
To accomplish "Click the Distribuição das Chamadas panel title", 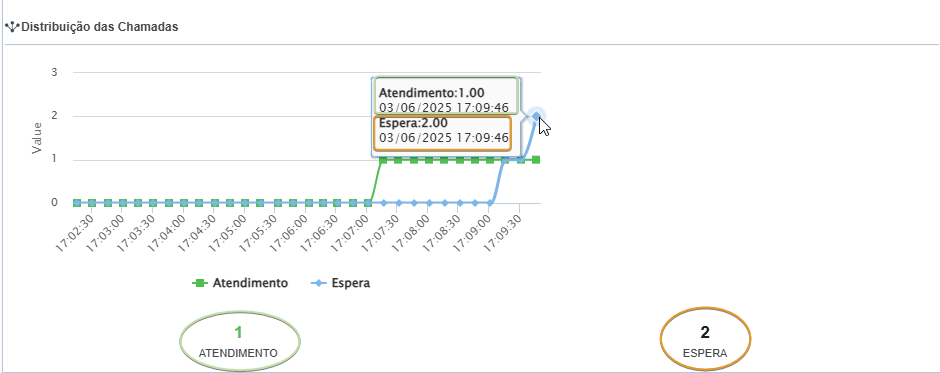I will (x=100, y=27).
